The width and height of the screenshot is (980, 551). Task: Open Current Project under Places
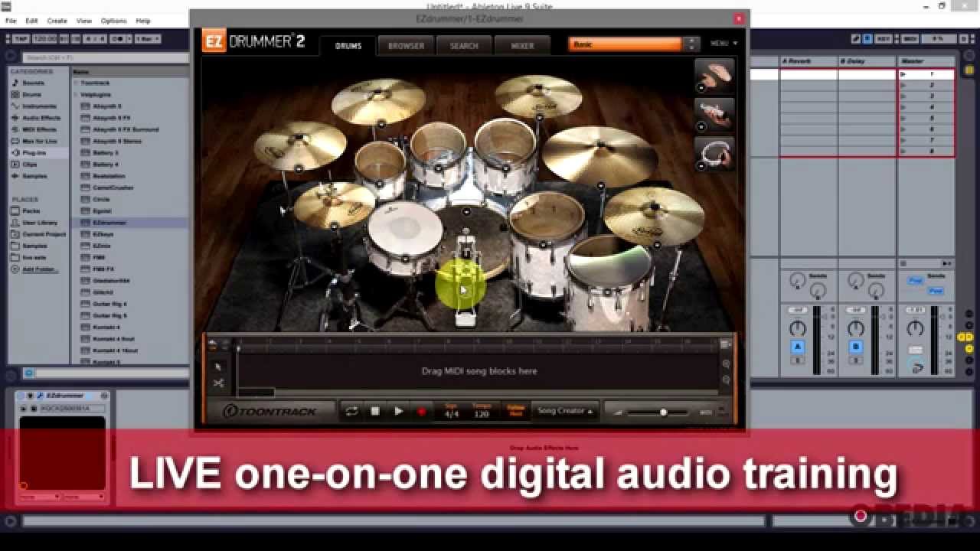(44, 234)
